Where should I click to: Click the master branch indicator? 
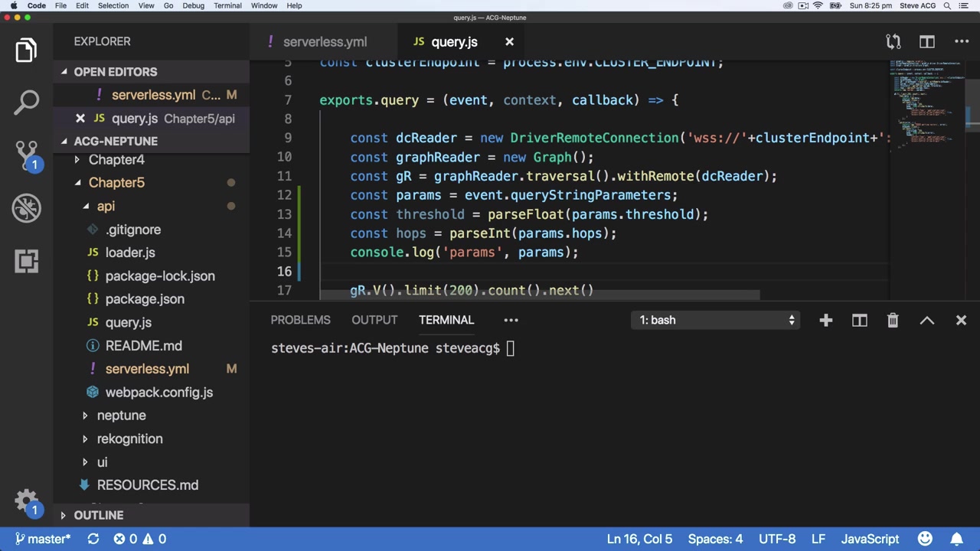tap(44, 539)
